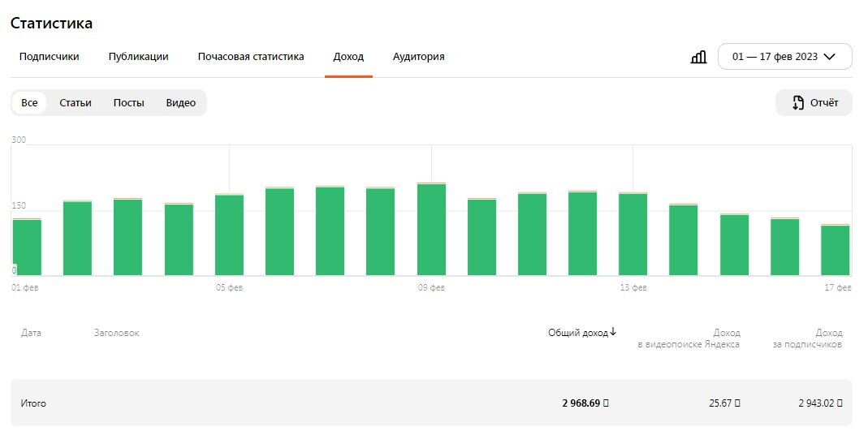Click the value 2 943.02 in Итого row
The height and width of the screenshot is (431, 868).
(820, 403)
